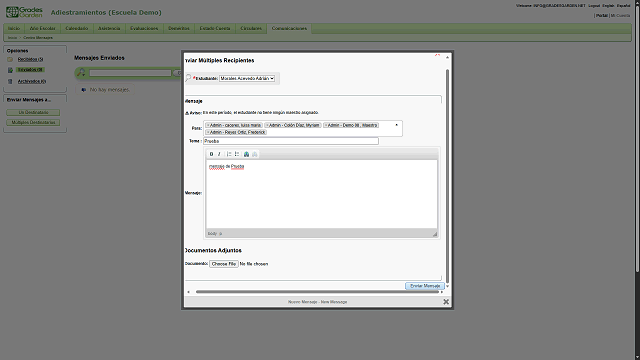Click the Portal link
640x360 pixels.
point(602,16)
